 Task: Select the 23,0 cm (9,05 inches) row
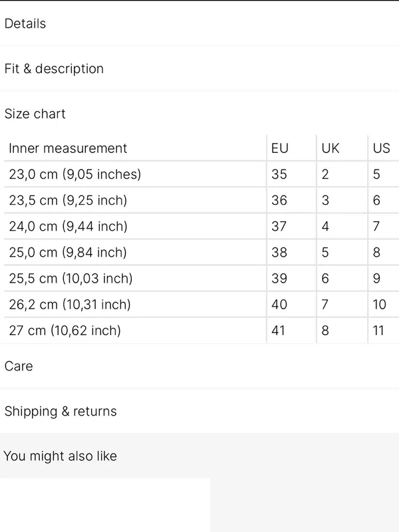[201, 174]
